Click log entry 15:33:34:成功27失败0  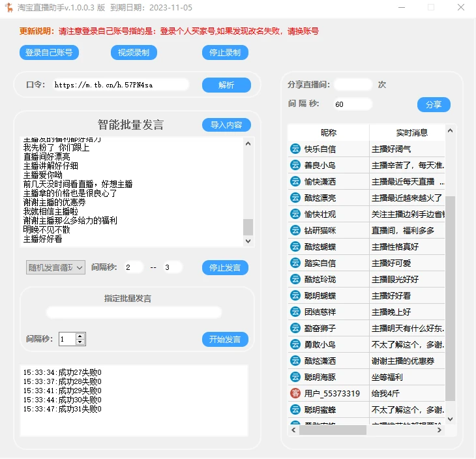[x=62, y=372]
